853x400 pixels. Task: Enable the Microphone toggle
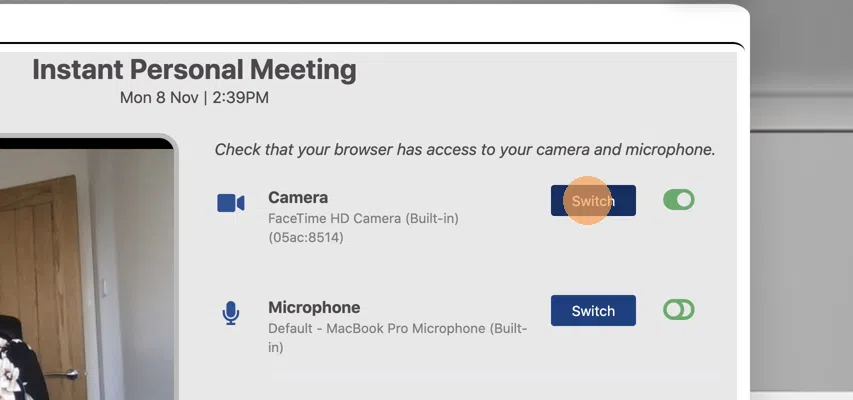(x=678, y=310)
